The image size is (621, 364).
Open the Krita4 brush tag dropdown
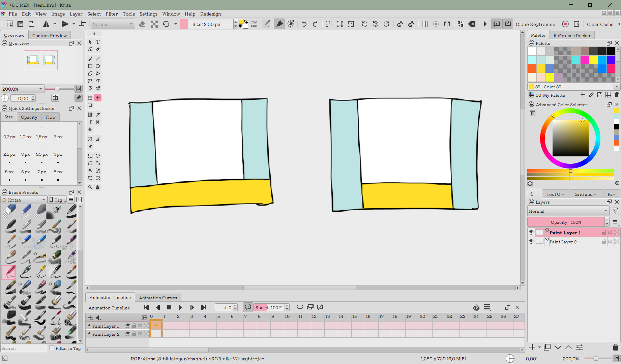pos(24,200)
